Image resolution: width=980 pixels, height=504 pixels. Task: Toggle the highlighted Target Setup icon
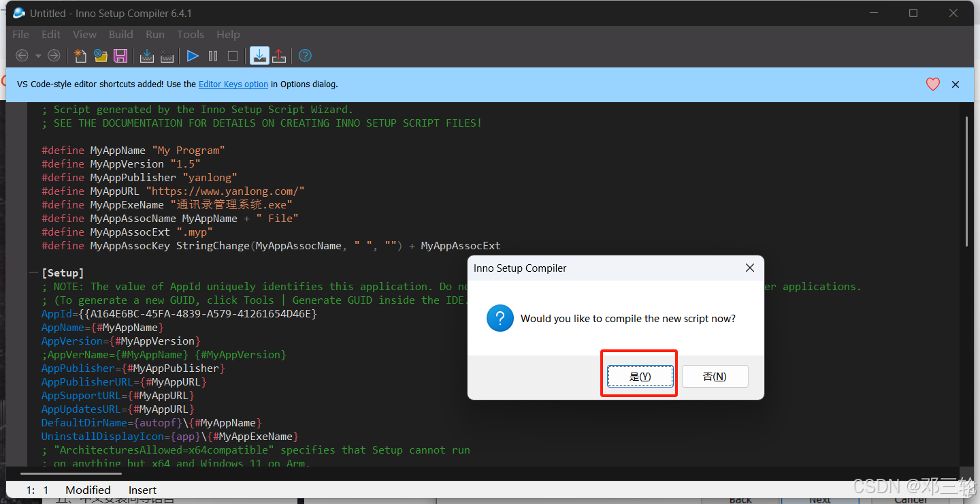point(259,56)
